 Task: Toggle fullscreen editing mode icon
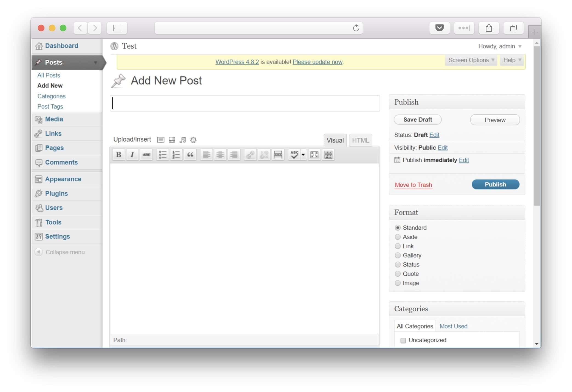tap(314, 155)
